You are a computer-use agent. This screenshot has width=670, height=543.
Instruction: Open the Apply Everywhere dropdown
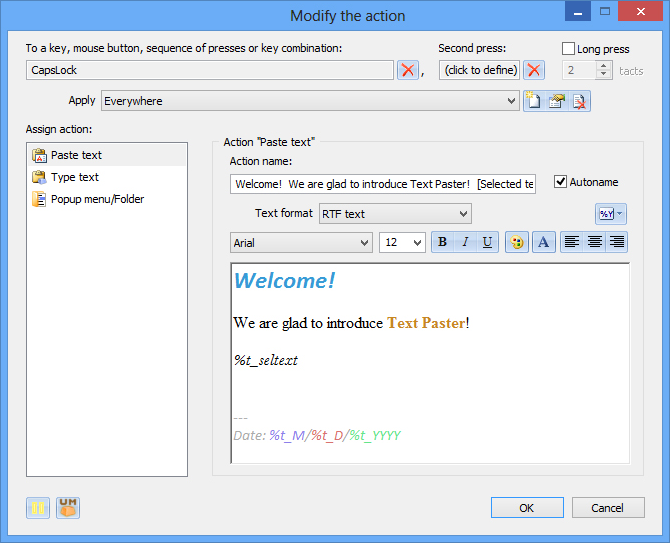click(x=310, y=101)
